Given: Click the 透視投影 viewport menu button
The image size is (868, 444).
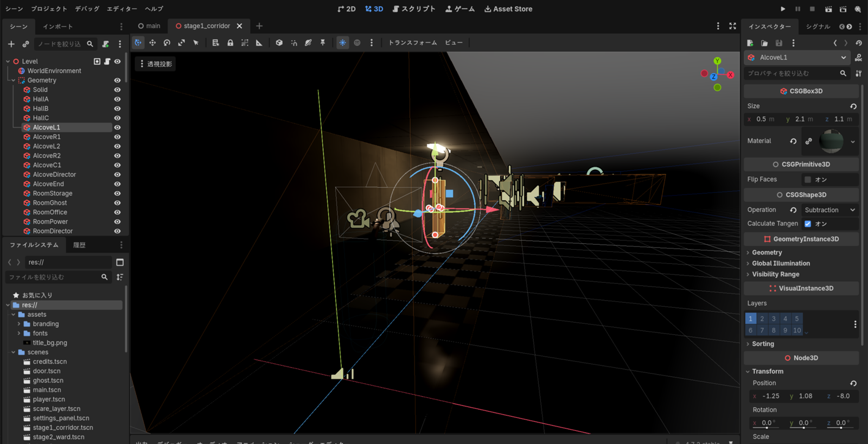Looking at the screenshot, I should (156, 64).
